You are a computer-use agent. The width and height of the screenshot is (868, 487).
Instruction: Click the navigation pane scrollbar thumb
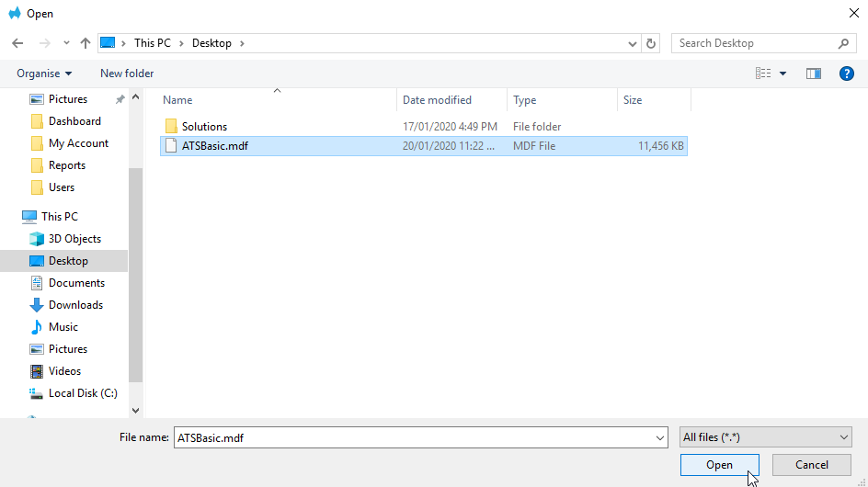click(136, 275)
